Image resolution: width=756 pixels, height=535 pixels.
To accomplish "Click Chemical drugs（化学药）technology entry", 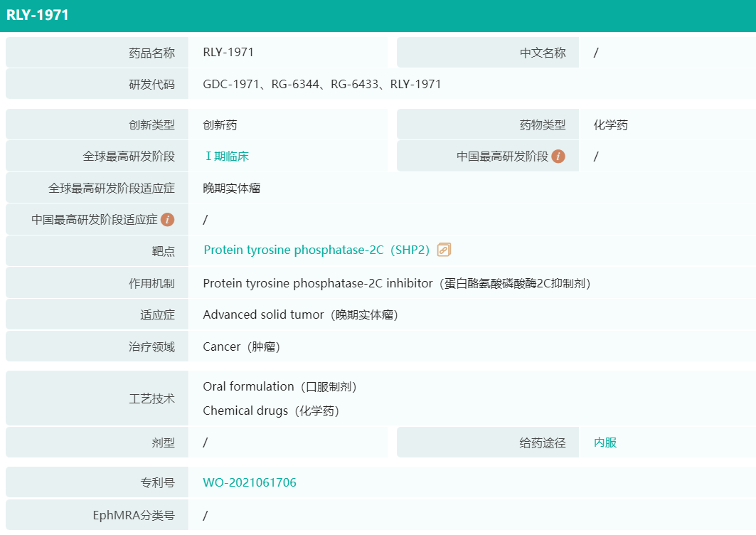I will pyautogui.click(x=271, y=411).
